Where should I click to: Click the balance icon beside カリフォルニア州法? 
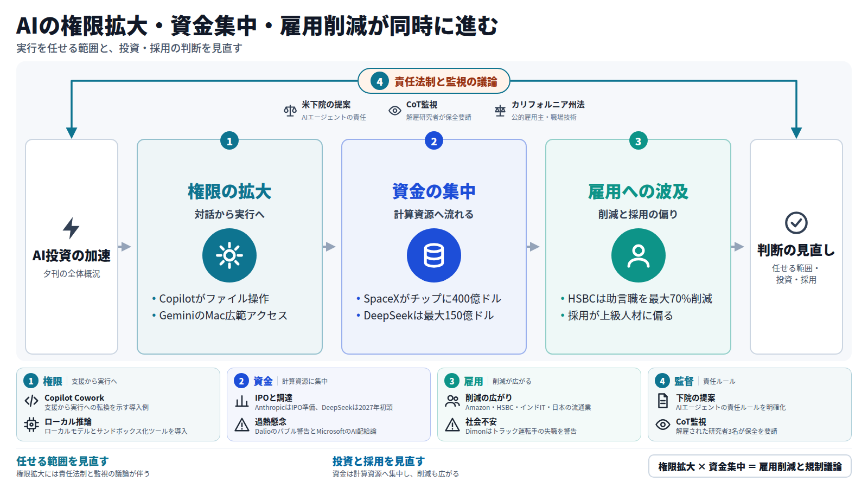click(x=500, y=111)
